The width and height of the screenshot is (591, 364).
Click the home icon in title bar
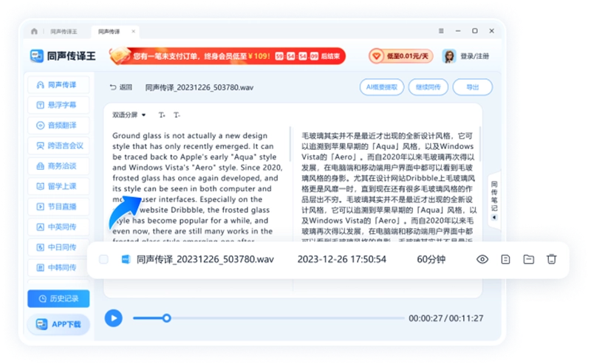pyautogui.click(x=35, y=32)
